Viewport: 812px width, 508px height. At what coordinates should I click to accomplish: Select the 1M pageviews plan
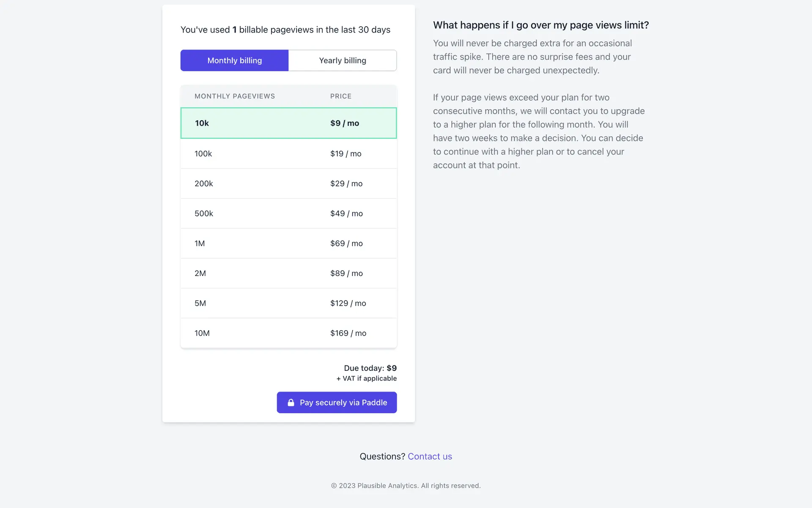tap(288, 243)
